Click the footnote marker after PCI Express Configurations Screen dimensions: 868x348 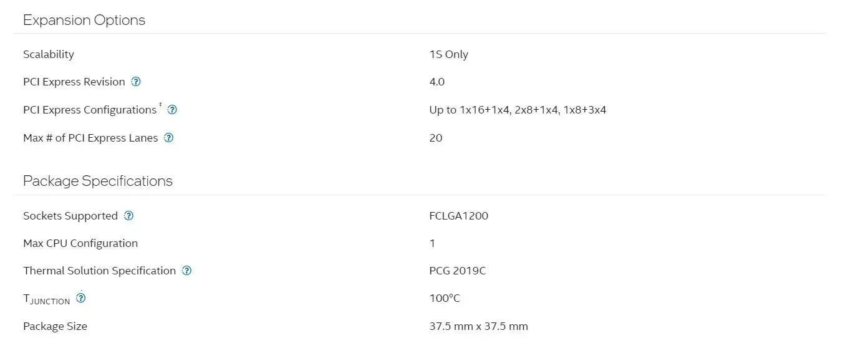[x=160, y=105]
